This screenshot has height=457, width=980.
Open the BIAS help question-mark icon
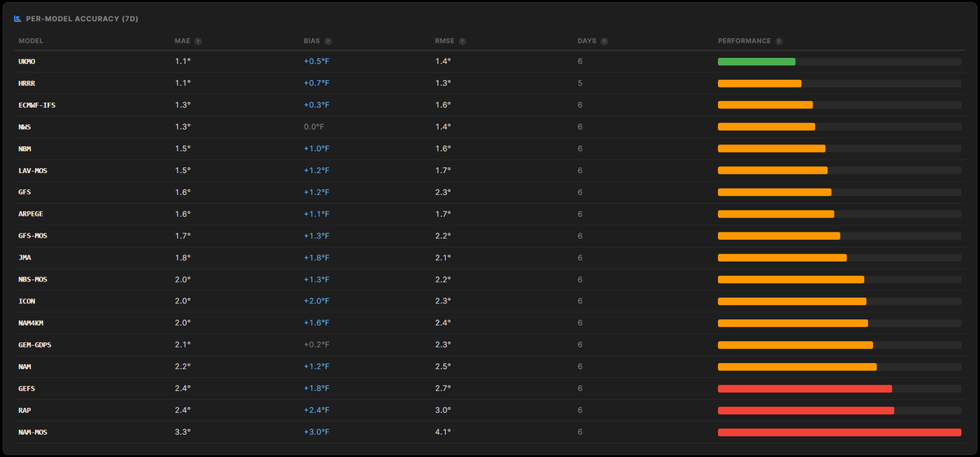tap(328, 41)
